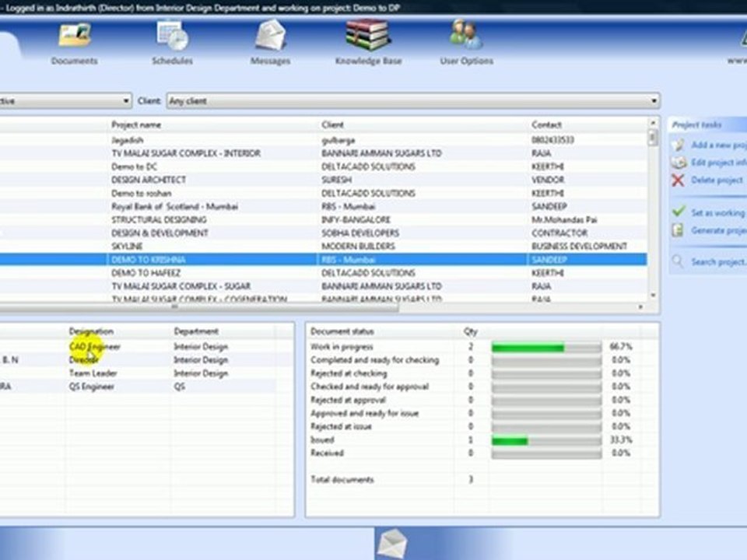The width and height of the screenshot is (747, 560).
Task: Click the Edit project info icon
Action: coord(679,163)
